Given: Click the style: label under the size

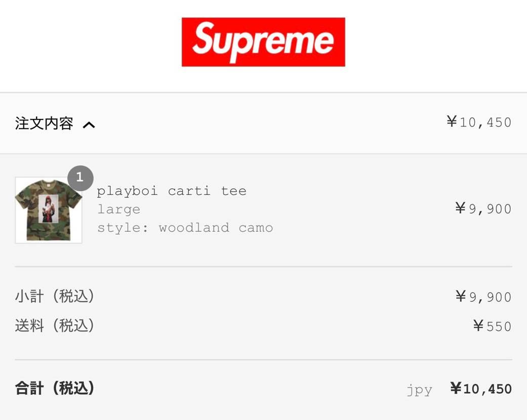Looking at the screenshot, I should (x=123, y=228).
